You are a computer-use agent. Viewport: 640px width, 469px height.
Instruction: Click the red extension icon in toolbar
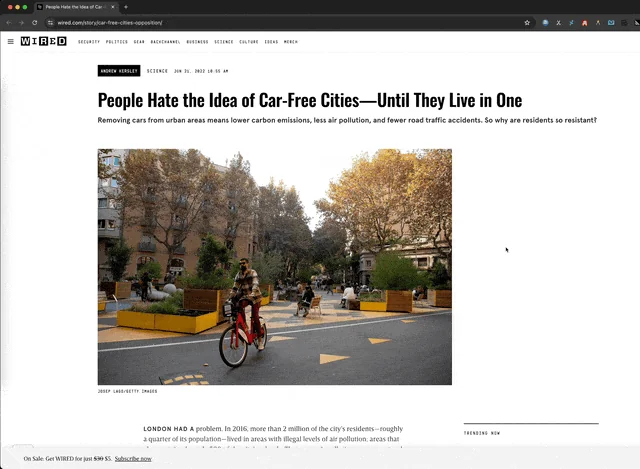click(x=584, y=23)
